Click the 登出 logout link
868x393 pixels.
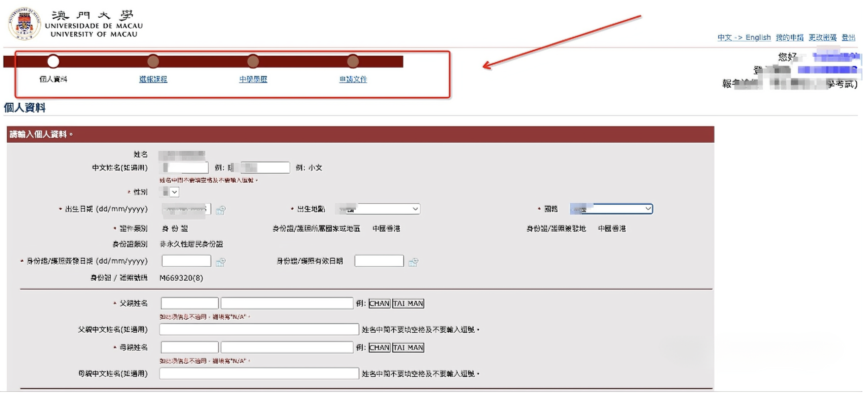pos(848,37)
